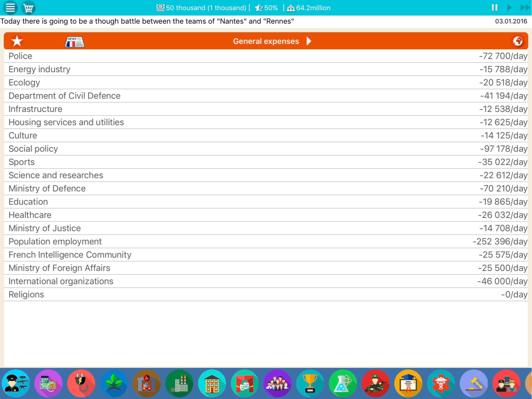The width and height of the screenshot is (532, 399).
Task: Select the Sports row
Action: pyautogui.click(x=266, y=162)
